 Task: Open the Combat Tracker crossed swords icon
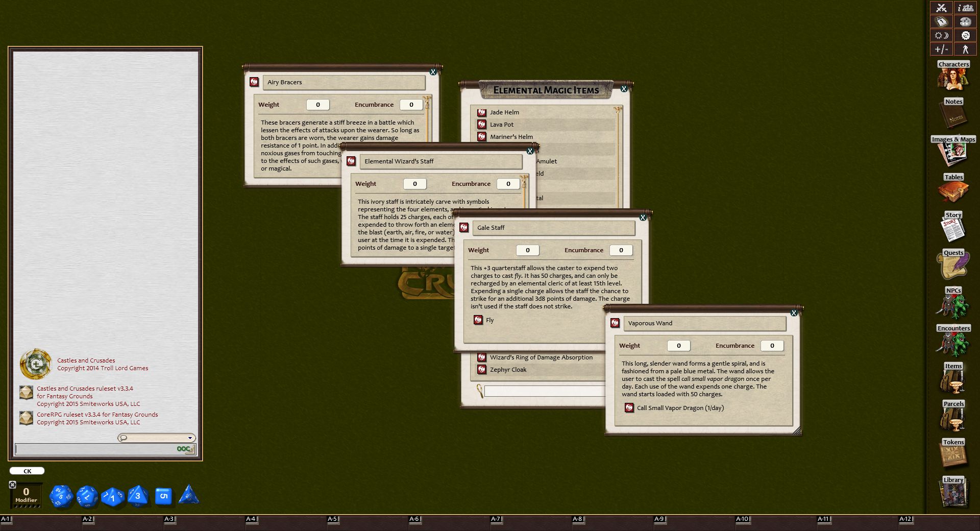[x=941, y=8]
